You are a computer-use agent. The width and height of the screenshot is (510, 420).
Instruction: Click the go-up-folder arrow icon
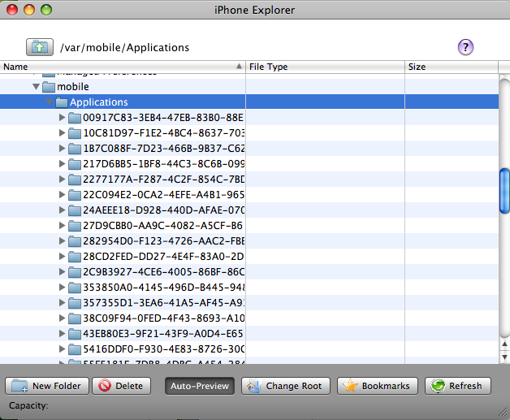click(x=40, y=47)
